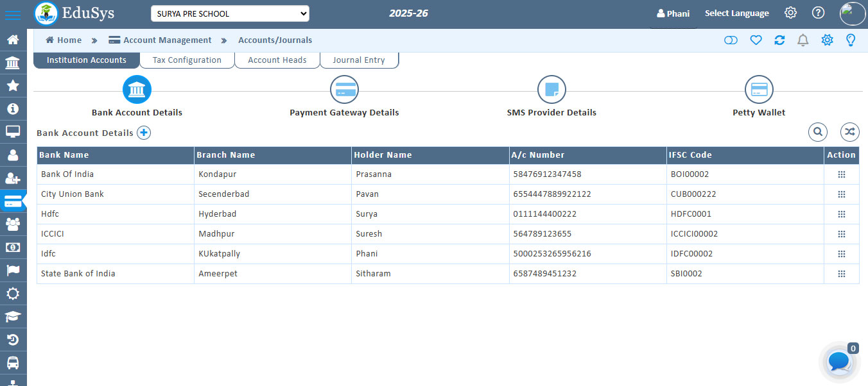Open the Petty Wallet icon
Viewport: 868px width, 386px height.
(759, 90)
